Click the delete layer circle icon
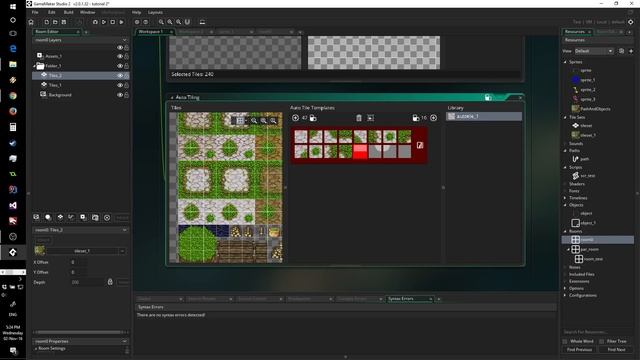The image size is (640, 360). (x=107, y=218)
